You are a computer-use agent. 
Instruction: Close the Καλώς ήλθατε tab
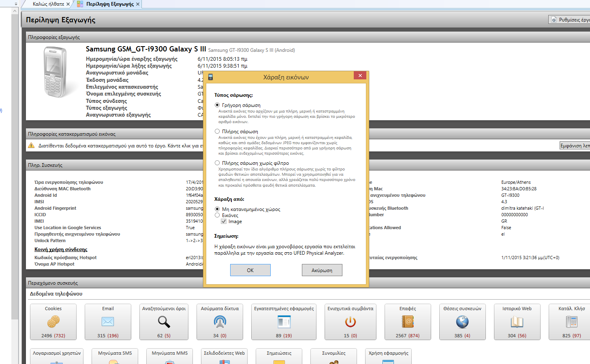tap(68, 4)
